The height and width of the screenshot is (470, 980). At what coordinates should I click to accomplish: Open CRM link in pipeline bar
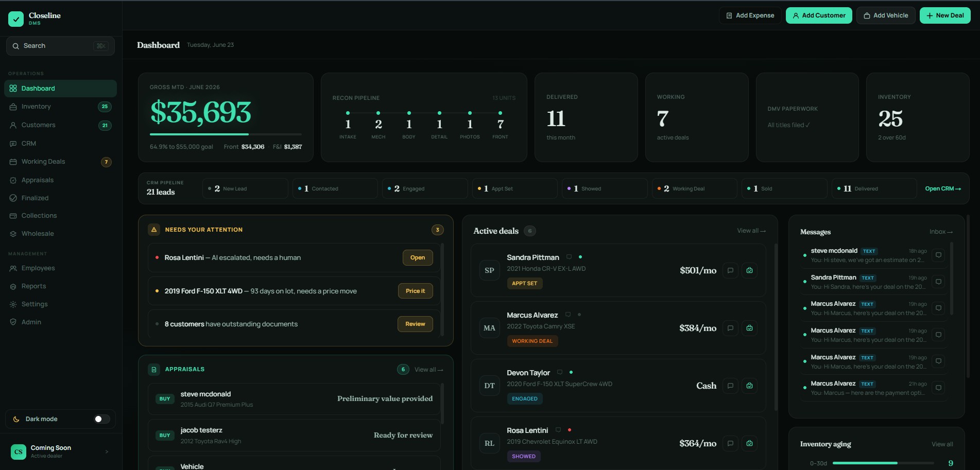coord(943,188)
